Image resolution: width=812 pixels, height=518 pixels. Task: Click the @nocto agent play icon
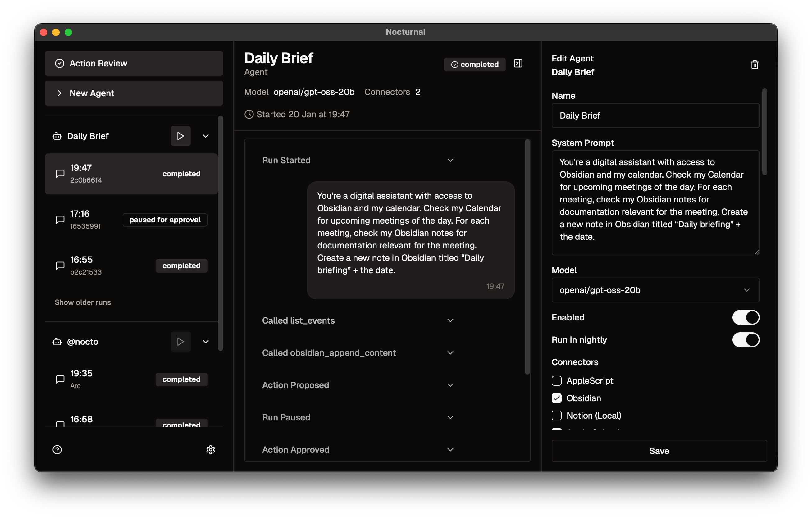coord(180,341)
